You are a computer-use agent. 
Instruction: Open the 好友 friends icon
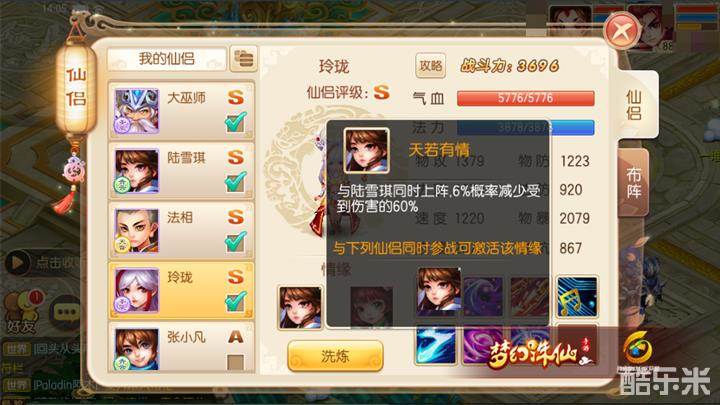[21, 314]
